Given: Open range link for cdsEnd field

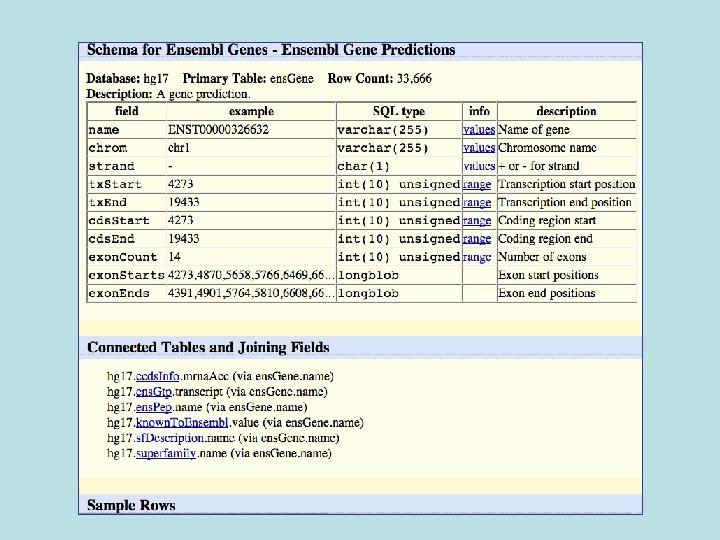Looking at the screenshot, I should click(x=477, y=239).
